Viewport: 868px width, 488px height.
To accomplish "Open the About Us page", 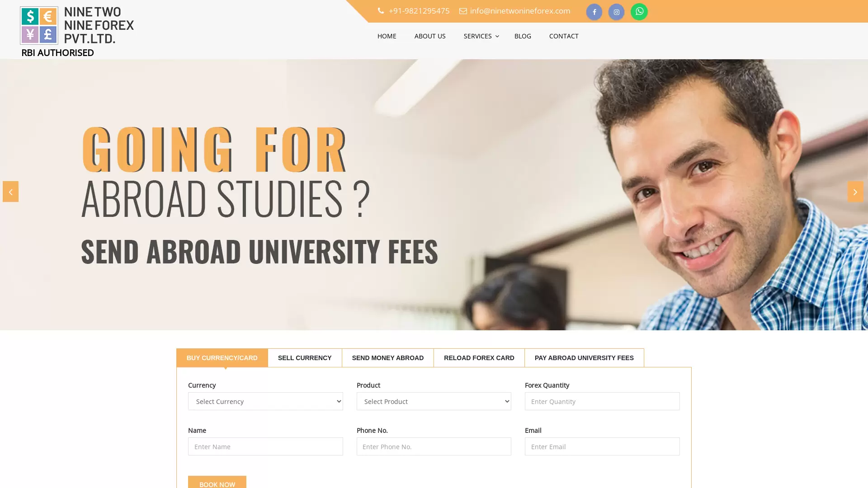I will click(430, 36).
